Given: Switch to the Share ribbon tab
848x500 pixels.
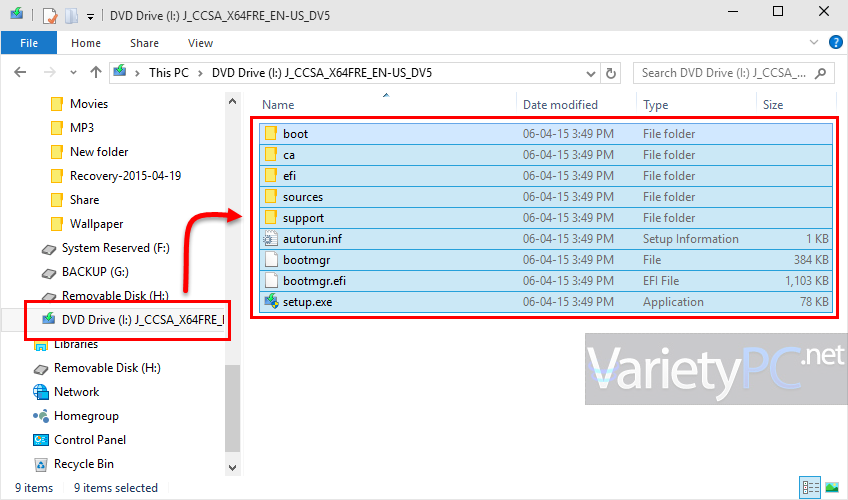Looking at the screenshot, I should [144, 43].
